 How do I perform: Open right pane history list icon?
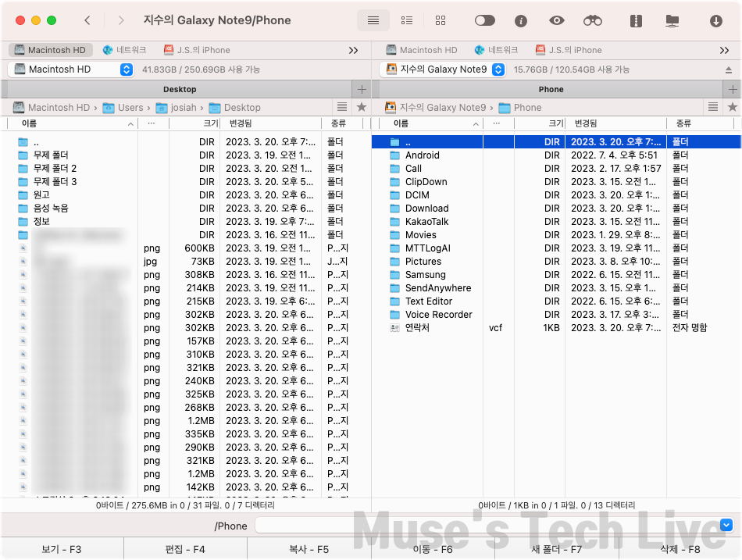tap(712, 108)
